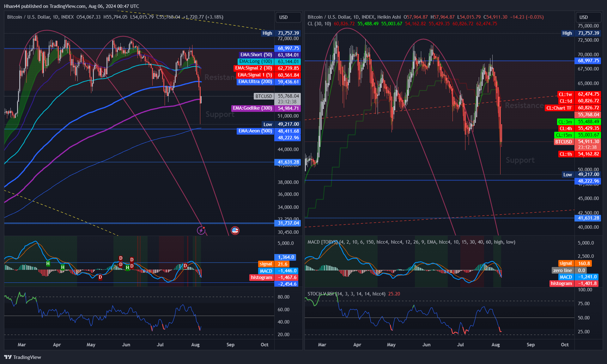Select the CL:1h label
Screen dimensions: 607x364
[x=566, y=154]
